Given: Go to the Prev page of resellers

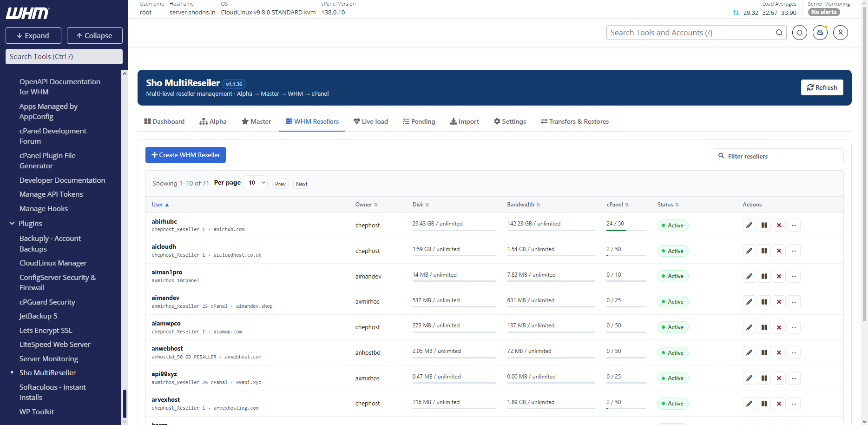Looking at the screenshot, I should coord(280,184).
